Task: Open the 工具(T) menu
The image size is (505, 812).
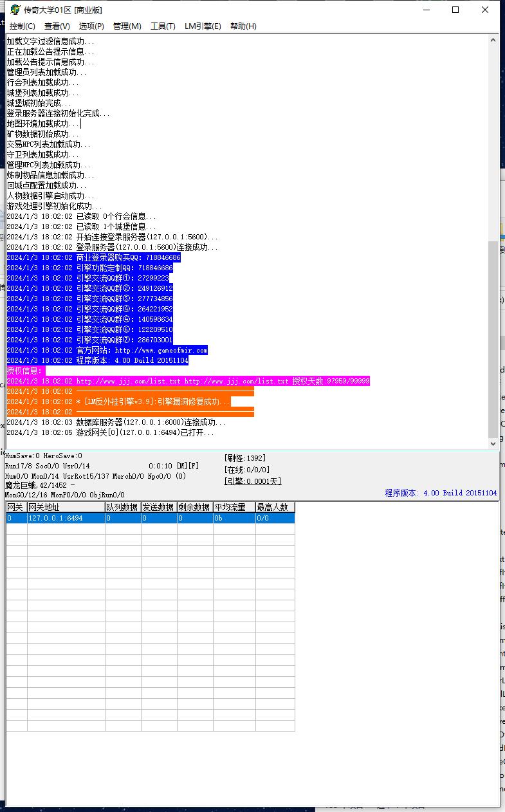Action: [x=163, y=26]
